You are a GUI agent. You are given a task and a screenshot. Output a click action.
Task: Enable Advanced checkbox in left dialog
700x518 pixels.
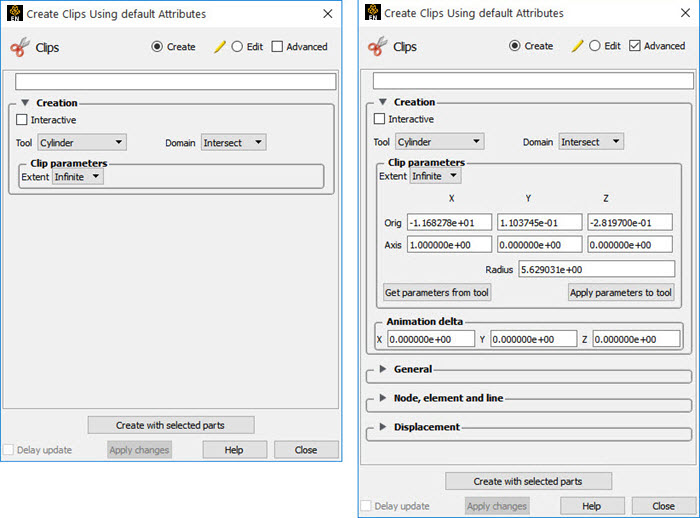click(277, 46)
